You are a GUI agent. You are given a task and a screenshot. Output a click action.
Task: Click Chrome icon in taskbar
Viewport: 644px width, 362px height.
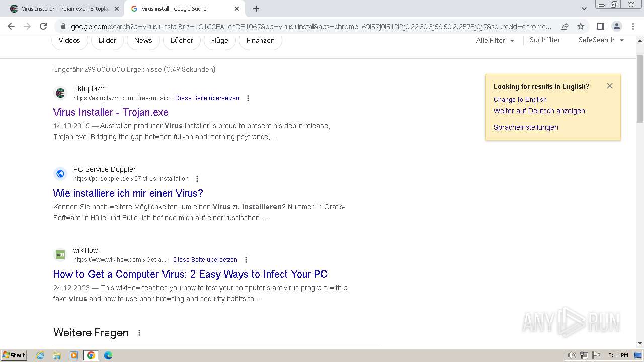tap(91, 355)
